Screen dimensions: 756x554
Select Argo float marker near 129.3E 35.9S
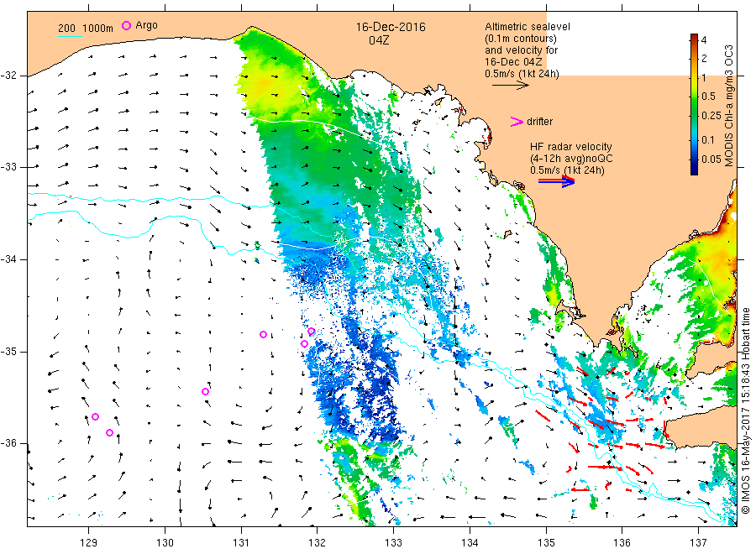pos(109,432)
